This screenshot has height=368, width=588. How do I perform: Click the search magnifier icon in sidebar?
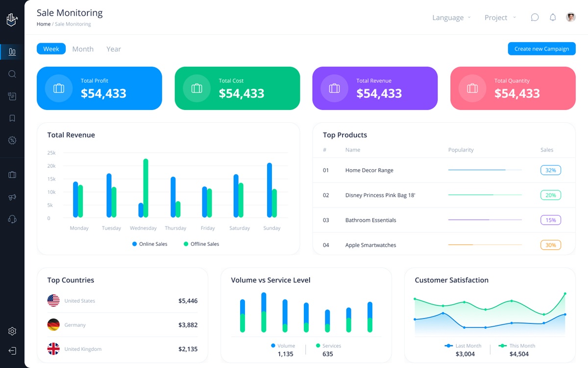[12, 74]
